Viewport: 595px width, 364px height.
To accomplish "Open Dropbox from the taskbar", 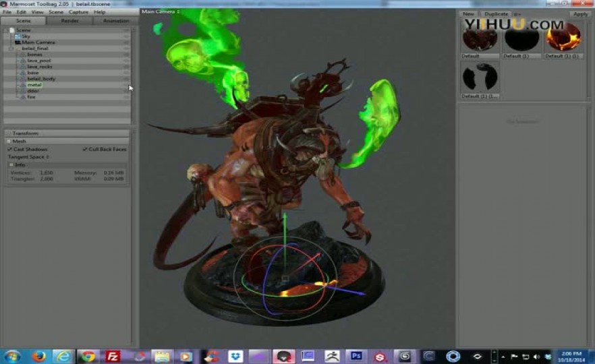I will click(x=235, y=357).
